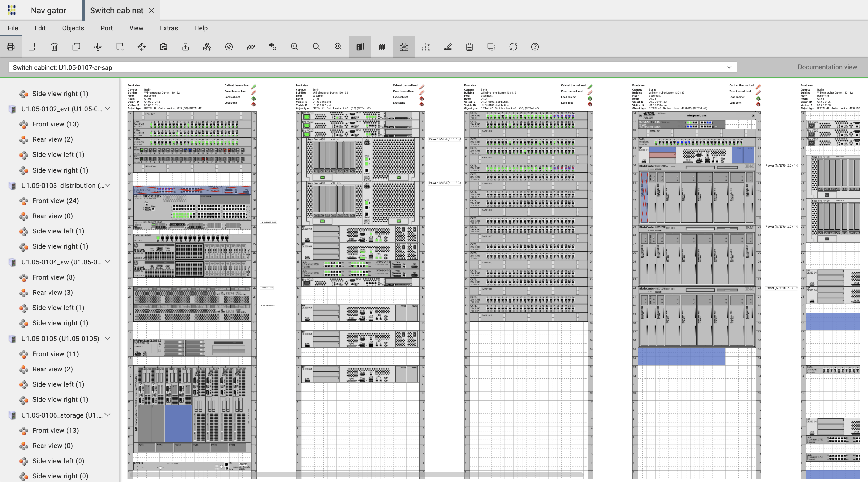Collapse the U1.05-0105 tree node
Screen dimensions: 868x482
[108, 338]
